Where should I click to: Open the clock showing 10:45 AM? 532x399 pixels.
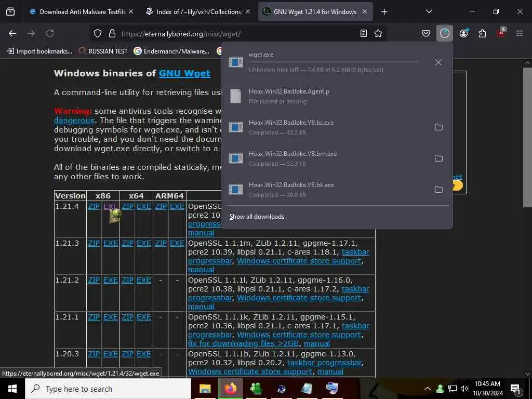coord(487,389)
